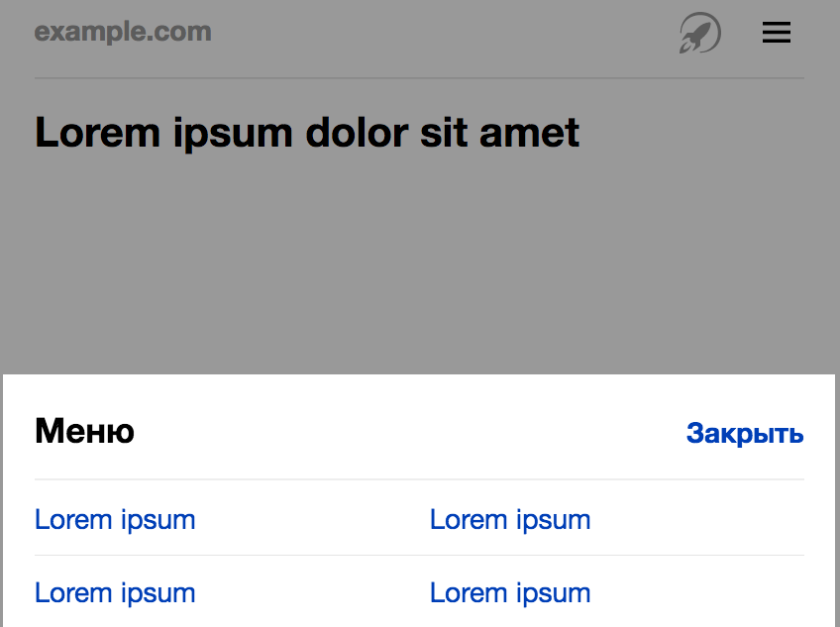This screenshot has width=840, height=627.
Task: Click the rocket icon in the header
Action: point(699,34)
